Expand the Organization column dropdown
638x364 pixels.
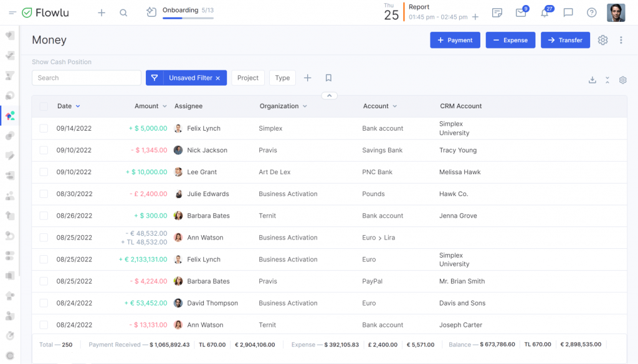(305, 106)
